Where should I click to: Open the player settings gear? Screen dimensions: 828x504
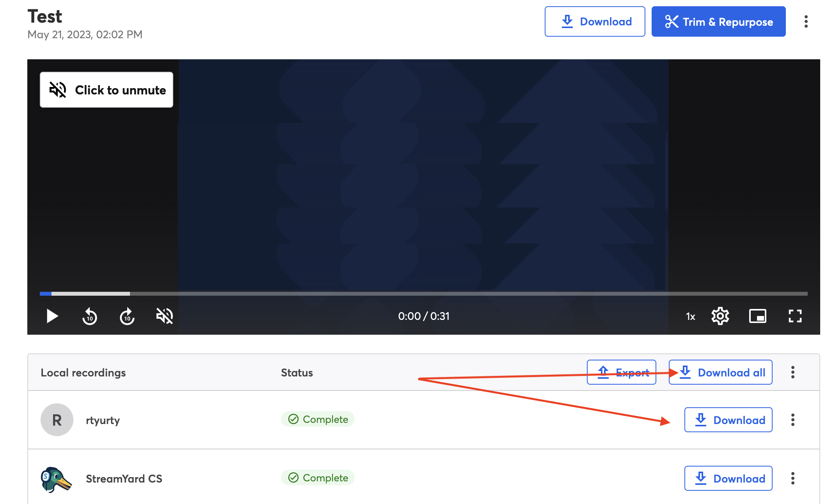pyautogui.click(x=720, y=316)
